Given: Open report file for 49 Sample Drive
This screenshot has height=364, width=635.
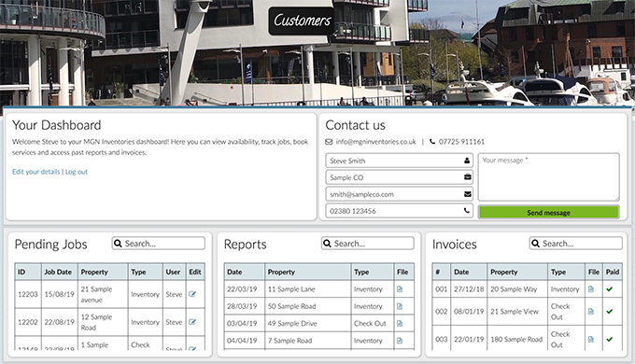Looking at the screenshot, I should [x=400, y=324].
